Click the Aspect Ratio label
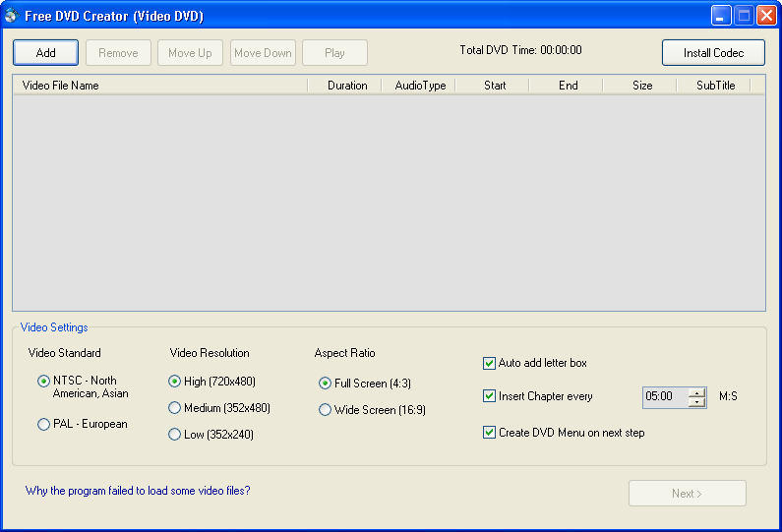 coord(344,353)
